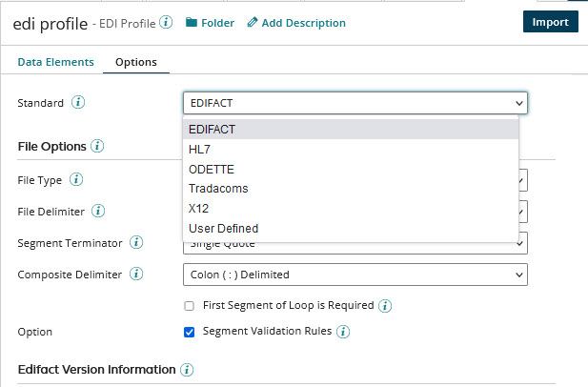Screen dimensions: 588x387
Task: Open the File Type dropdown arrow
Action: (521, 180)
